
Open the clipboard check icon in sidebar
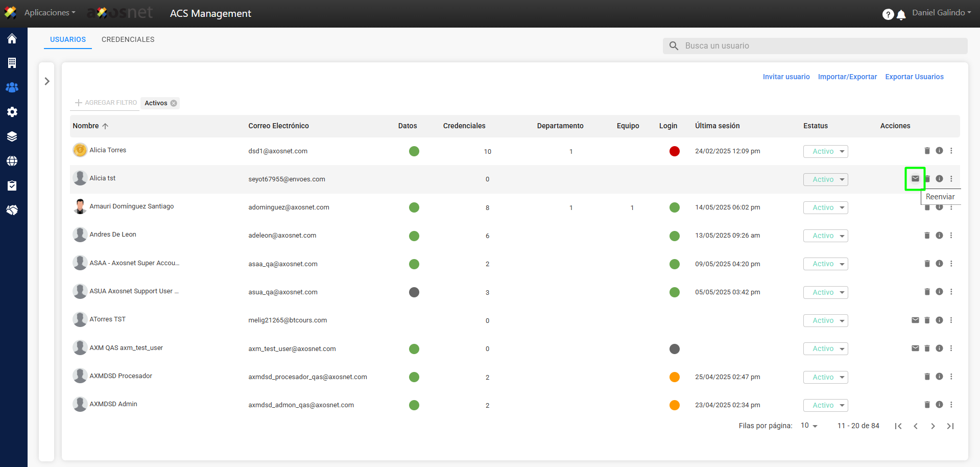point(12,185)
